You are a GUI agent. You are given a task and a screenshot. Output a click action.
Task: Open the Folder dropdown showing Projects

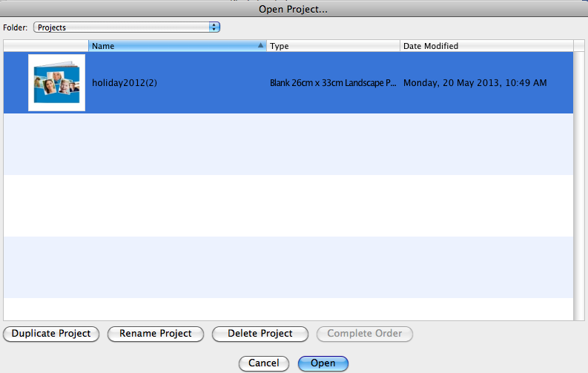[126, 27]
